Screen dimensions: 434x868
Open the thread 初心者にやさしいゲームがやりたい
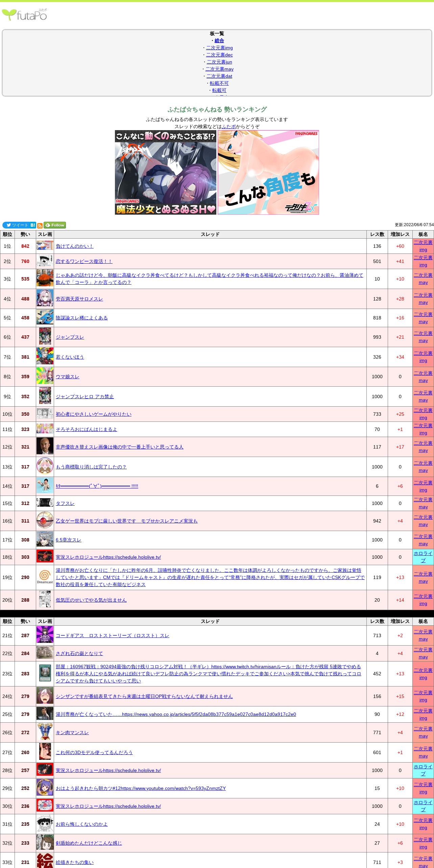[93, 414]
